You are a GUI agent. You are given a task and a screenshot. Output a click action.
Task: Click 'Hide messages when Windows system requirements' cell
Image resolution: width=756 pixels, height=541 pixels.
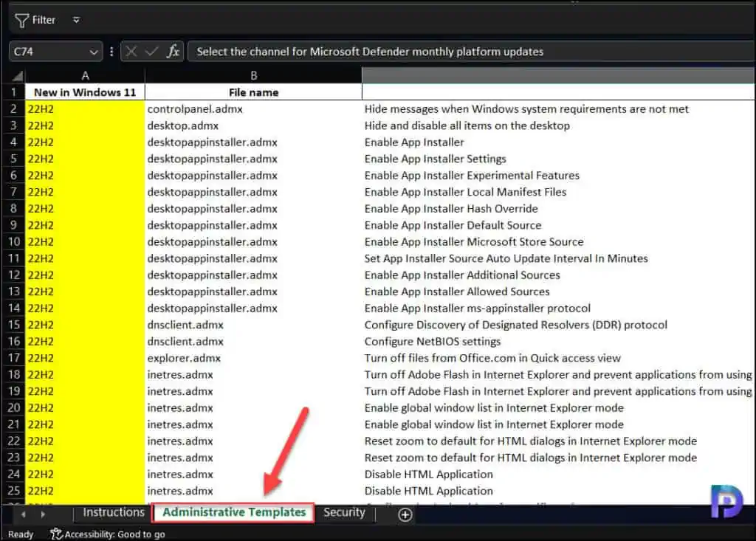(x=558, y=109)
